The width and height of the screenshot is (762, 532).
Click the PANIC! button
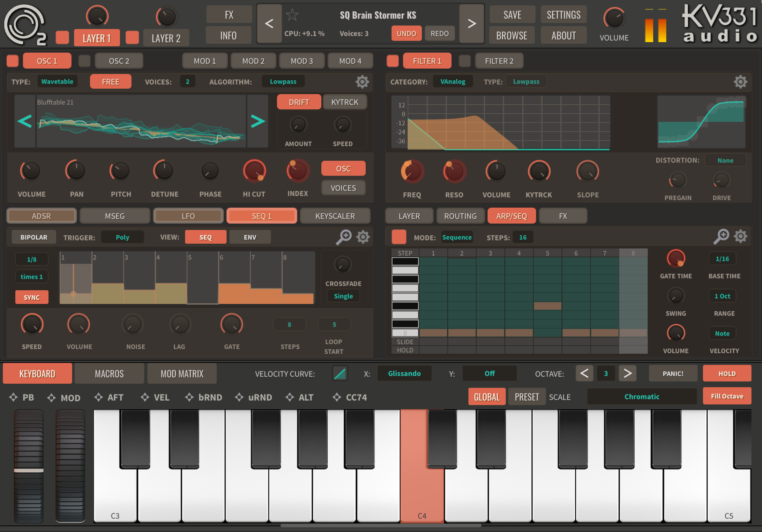tap(673, 373)
